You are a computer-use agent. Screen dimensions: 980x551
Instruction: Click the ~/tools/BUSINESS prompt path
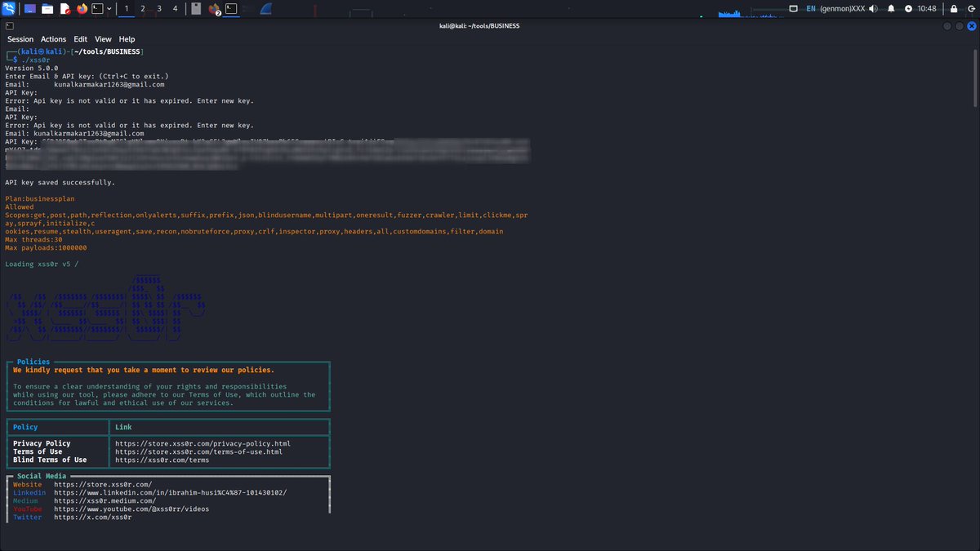point(107,51)
